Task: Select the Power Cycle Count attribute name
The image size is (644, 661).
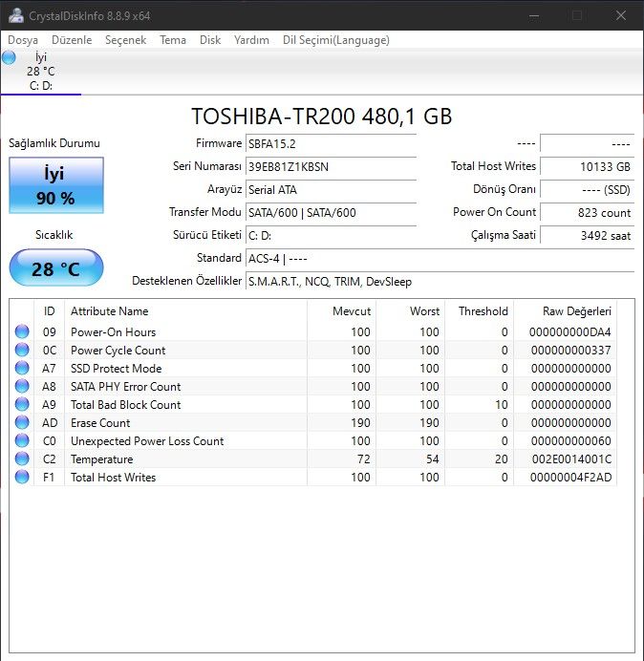Action: [x=118, y=351]
